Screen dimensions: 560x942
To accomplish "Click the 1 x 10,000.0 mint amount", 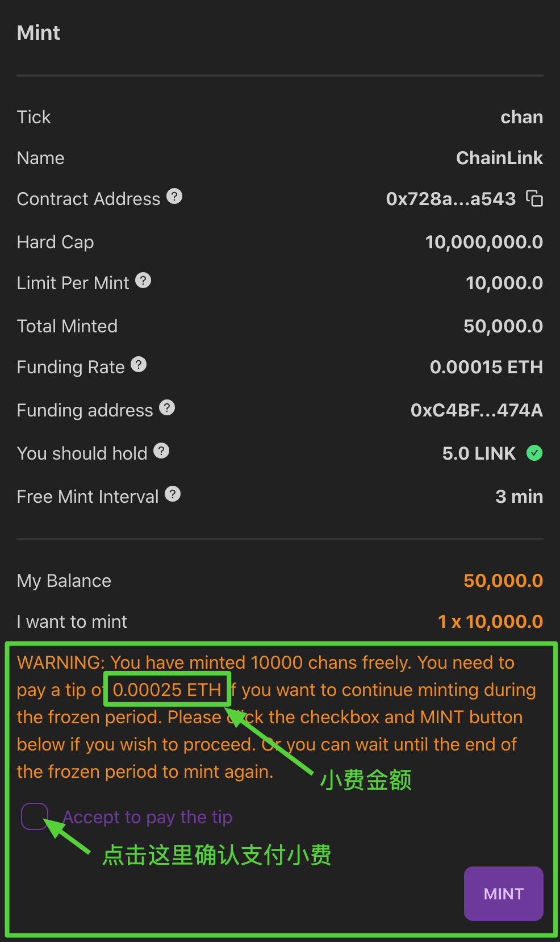I will (x=490, y=622).
